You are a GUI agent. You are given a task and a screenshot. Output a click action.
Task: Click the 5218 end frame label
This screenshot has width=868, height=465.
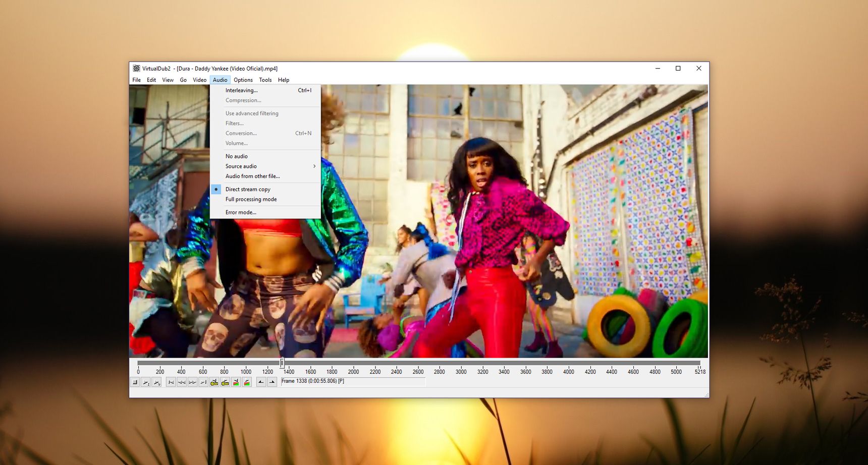tap(700, 372)
